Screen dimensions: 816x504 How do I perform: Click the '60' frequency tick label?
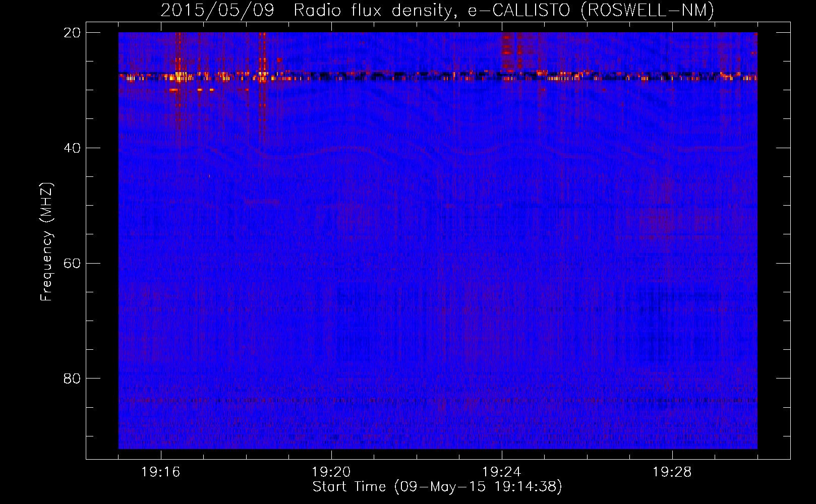pyautogui.click(x=72, y=264)
